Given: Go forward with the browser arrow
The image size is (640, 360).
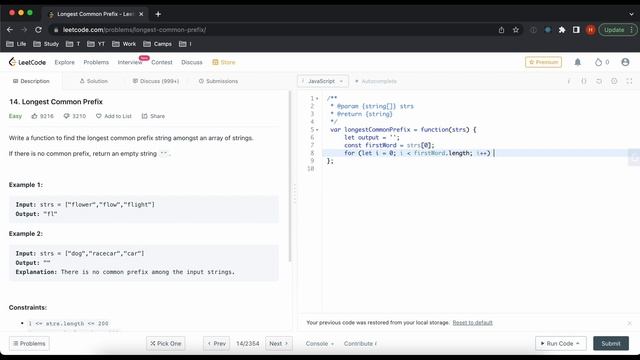Looking at the screenshot, I should click(x=24, y=30).
